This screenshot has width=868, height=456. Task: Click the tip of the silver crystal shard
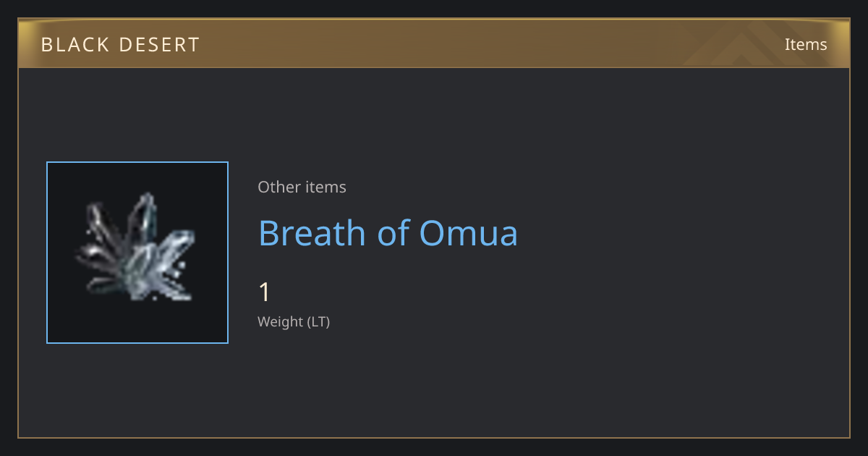pos(148,195)
